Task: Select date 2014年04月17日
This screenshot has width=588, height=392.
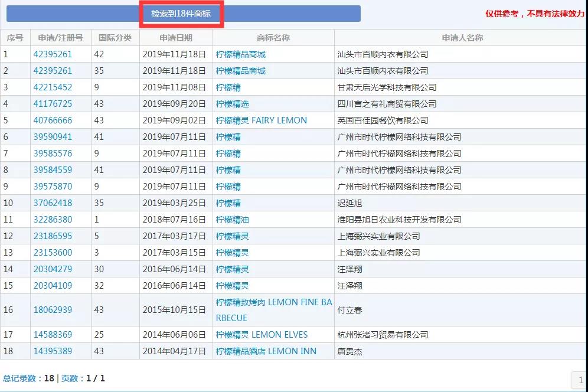Action: click(x=174, y=351)
